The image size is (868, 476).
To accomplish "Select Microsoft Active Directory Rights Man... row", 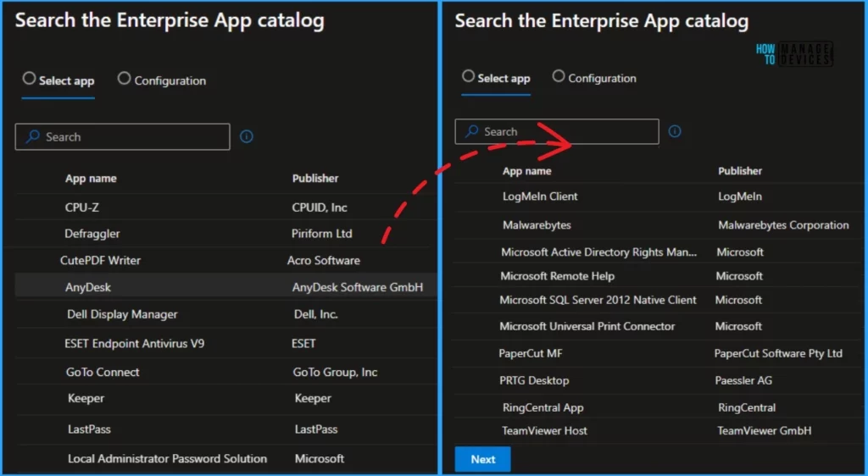I will coord(657,252).
